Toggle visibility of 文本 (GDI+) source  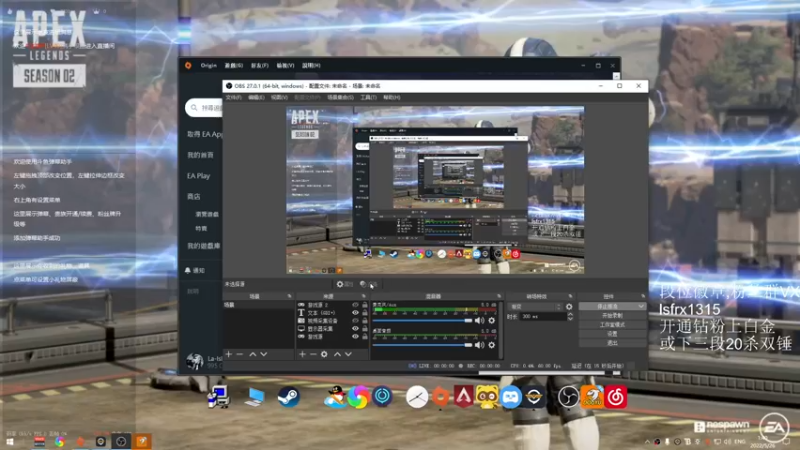coord(356,313)
